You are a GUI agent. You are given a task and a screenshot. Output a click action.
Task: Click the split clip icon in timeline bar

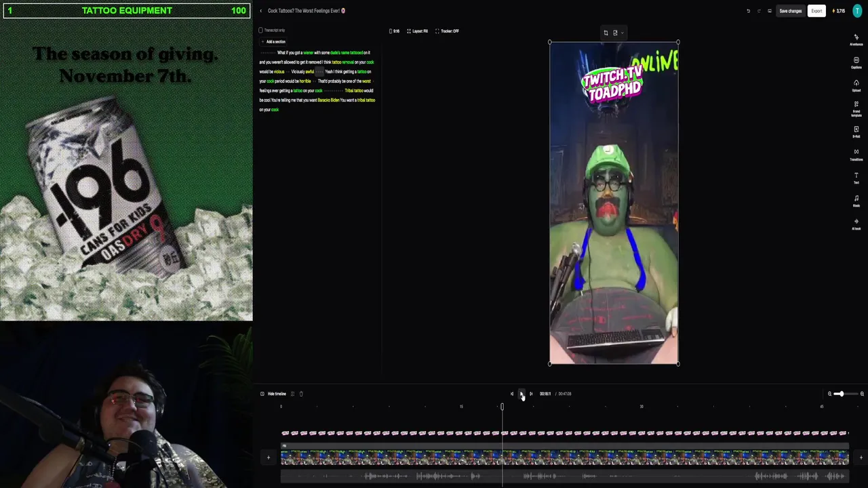[292, 394]
